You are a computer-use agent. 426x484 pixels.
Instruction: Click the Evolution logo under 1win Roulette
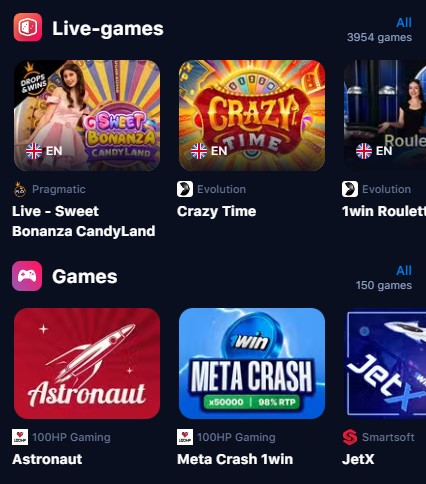350,189
